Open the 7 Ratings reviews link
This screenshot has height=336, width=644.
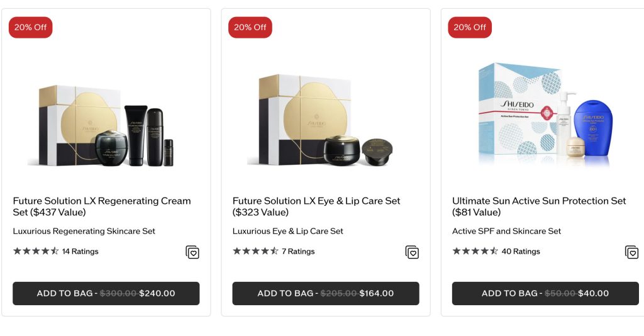tap(298, 251)
